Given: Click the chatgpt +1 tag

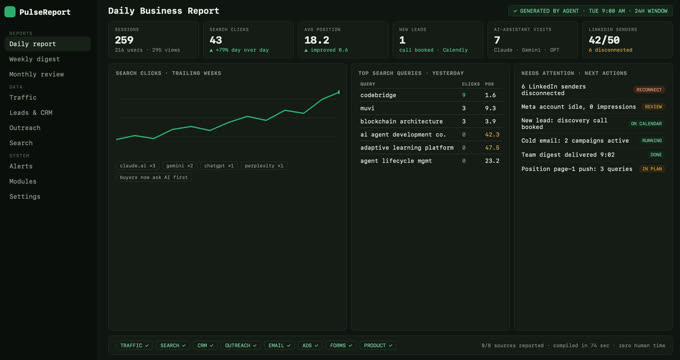Looking at the screenshot, I should [x=219, y=166].
